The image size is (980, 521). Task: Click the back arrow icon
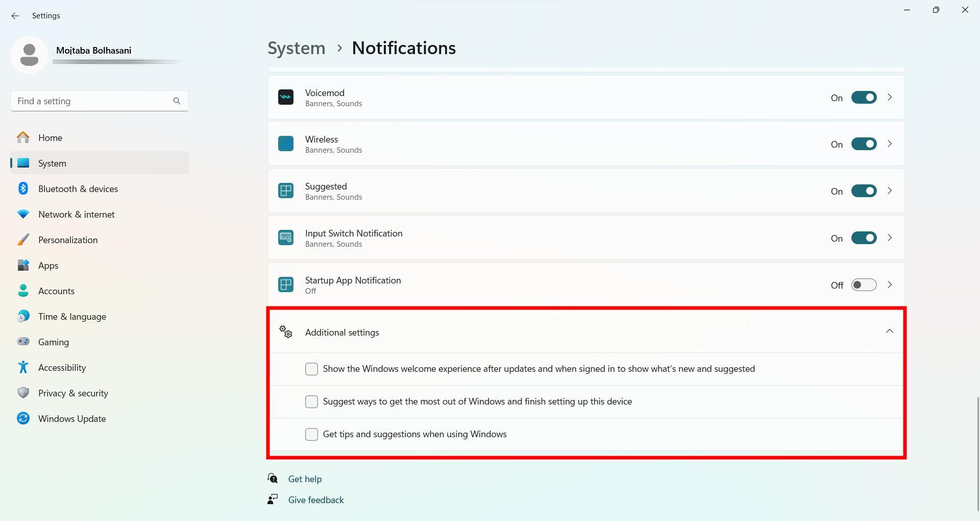click(x=15, y=16)
